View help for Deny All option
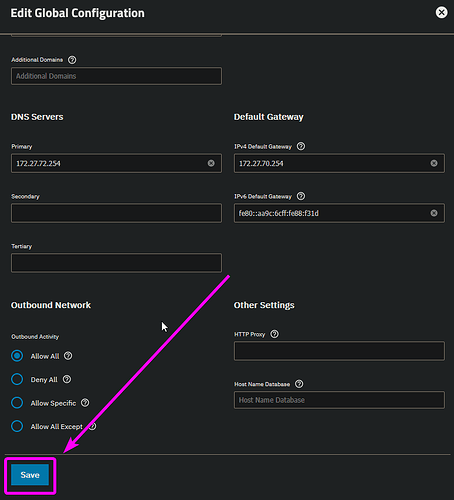Image resolution: width=454 pixels, height=500 pixels. [x=67, y=379]
